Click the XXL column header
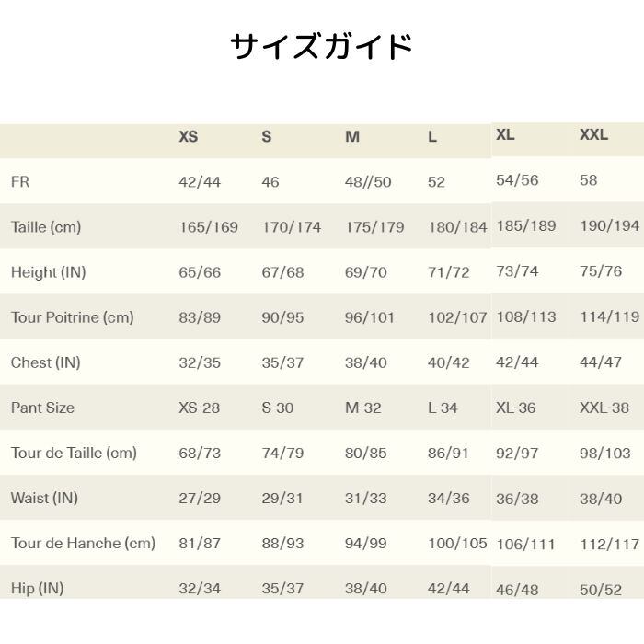The image size is (644, 644). tap(593, 135)
